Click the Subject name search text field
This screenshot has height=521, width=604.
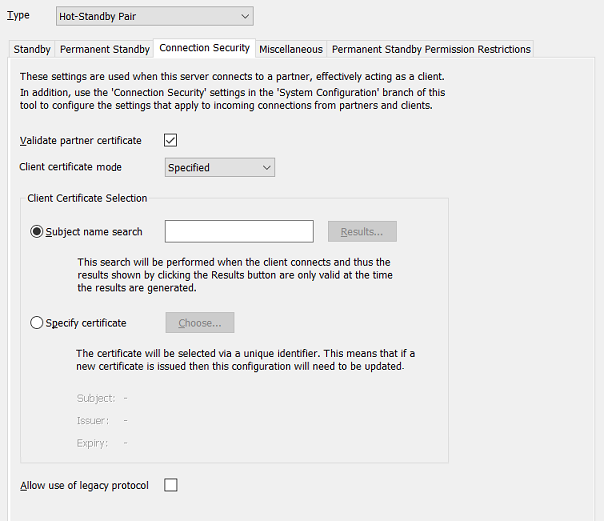pos(239,232)
